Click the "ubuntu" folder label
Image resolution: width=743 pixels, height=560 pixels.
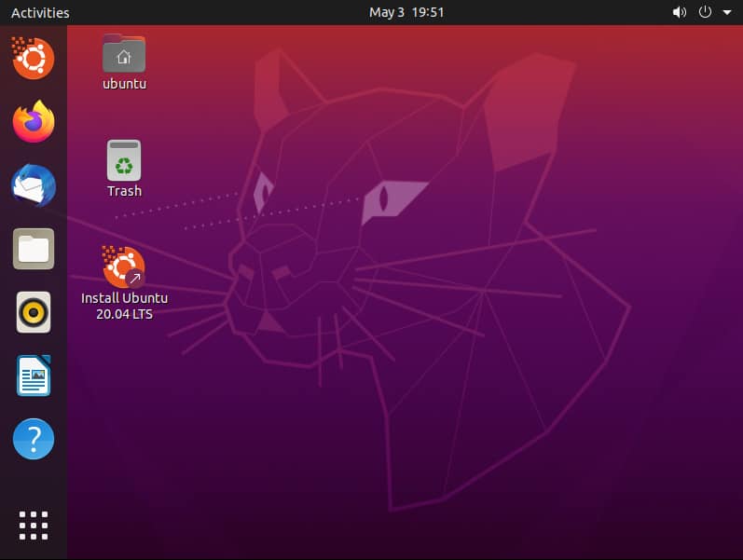(125, 84)
